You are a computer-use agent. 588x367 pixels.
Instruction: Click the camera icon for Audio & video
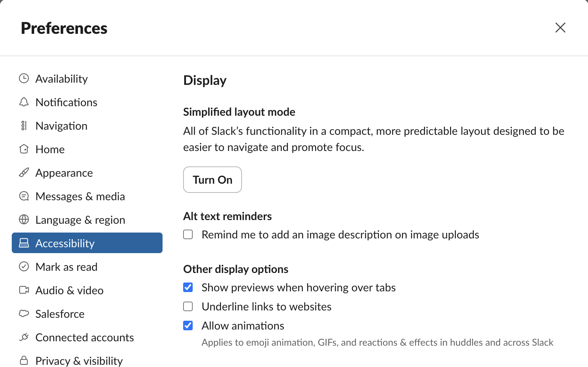pyautogui.click(x=24, y=290)
